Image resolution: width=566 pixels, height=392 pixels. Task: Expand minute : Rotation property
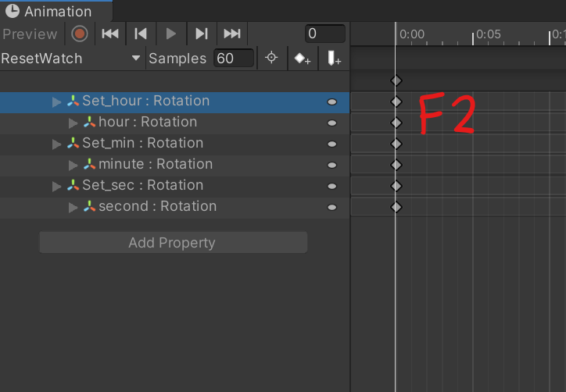click(73, 166)
